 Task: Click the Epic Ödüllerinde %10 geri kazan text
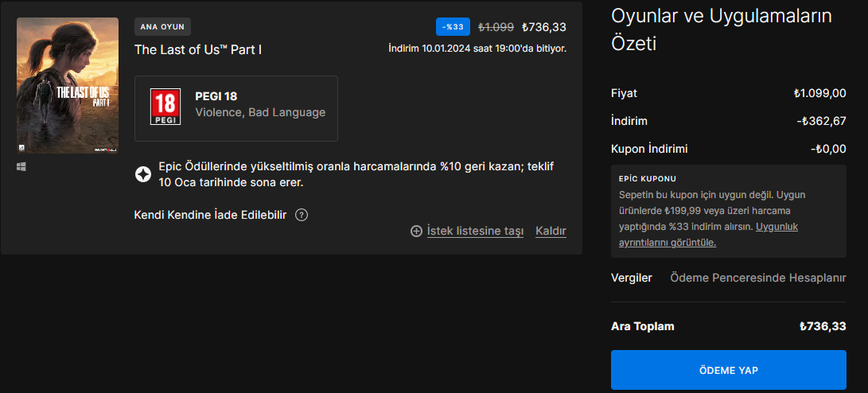tap(356, 174)
